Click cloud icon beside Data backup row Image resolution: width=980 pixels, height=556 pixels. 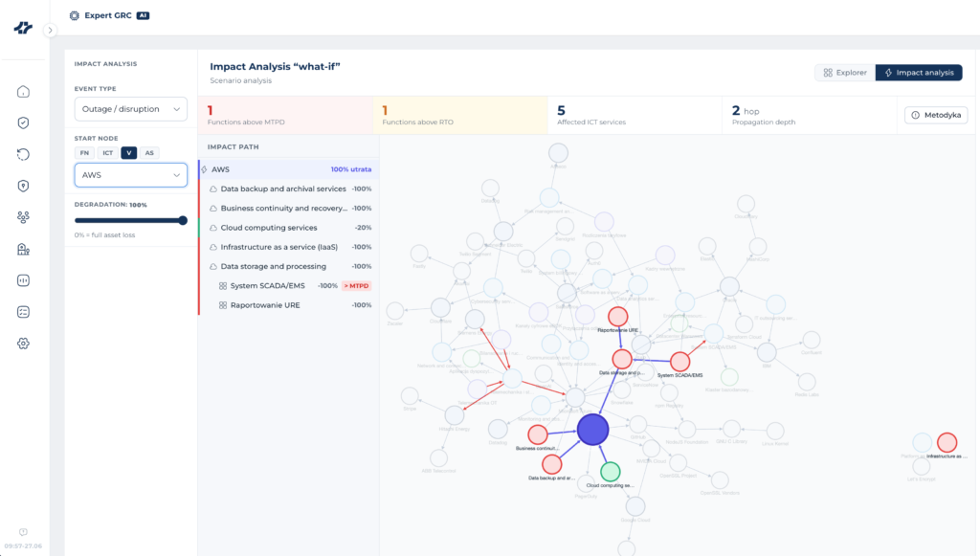tap(213, 189)
